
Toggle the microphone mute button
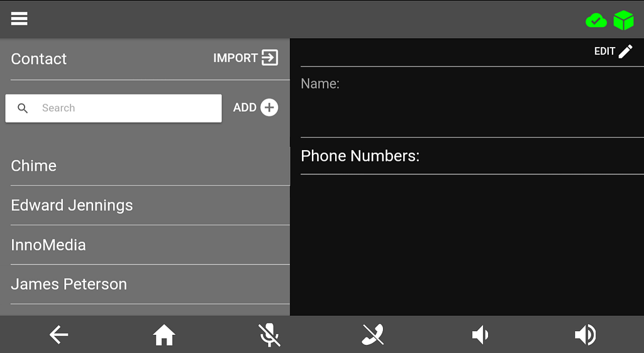(x=269, y=335)
